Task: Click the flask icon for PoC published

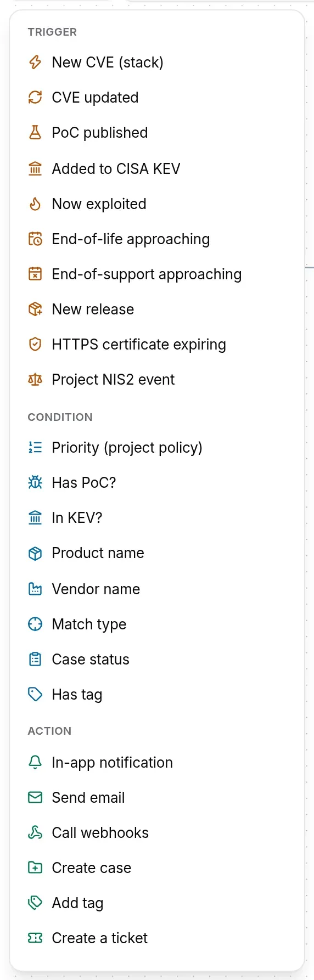Action: pyautogui.click(x=35, y=133)
